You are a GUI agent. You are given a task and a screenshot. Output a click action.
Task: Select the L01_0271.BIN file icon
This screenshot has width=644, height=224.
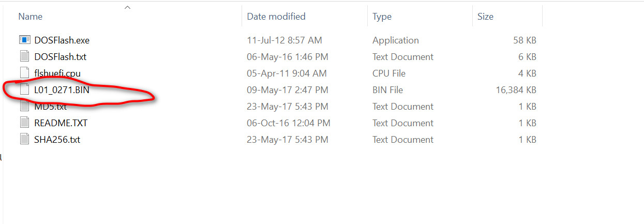(x=25, y=90)
